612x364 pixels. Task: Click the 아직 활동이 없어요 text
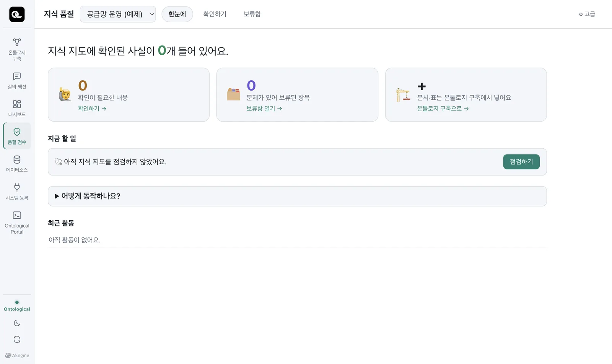coord(75,240)
